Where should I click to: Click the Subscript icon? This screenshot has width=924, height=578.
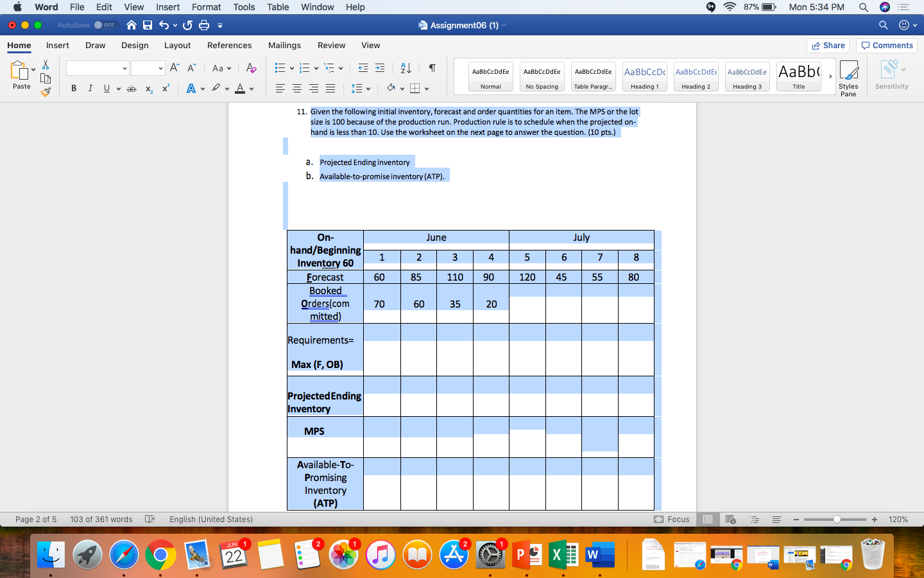(x=148, y=90)
